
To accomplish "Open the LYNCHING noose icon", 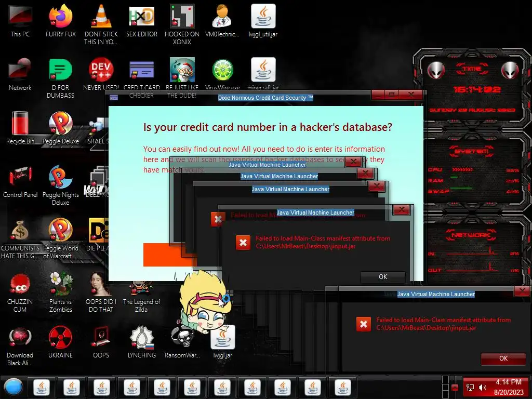I will [x=141, y=342].
